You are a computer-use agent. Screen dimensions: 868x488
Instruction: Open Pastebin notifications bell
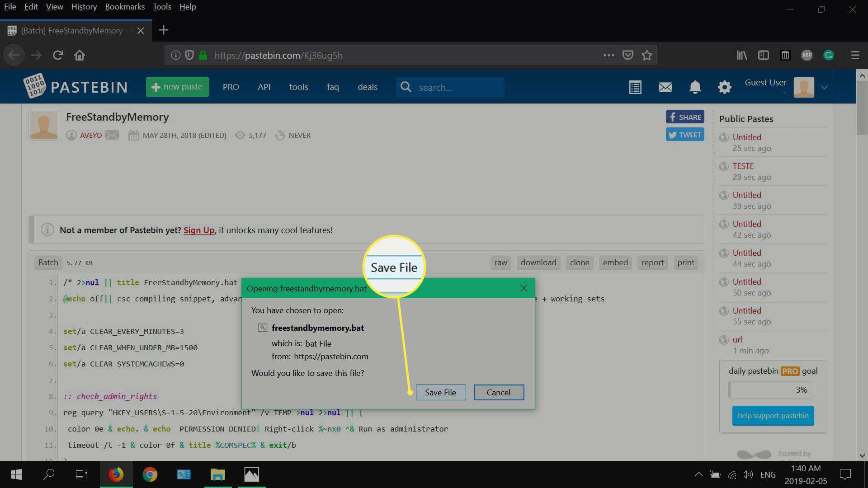tap(695, 87)
